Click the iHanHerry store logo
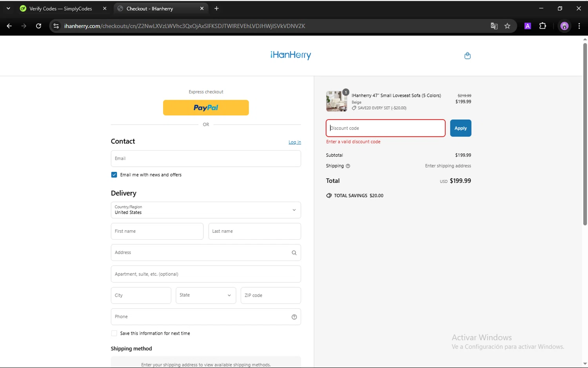588x368 pixels. click(x=290, y=55)
